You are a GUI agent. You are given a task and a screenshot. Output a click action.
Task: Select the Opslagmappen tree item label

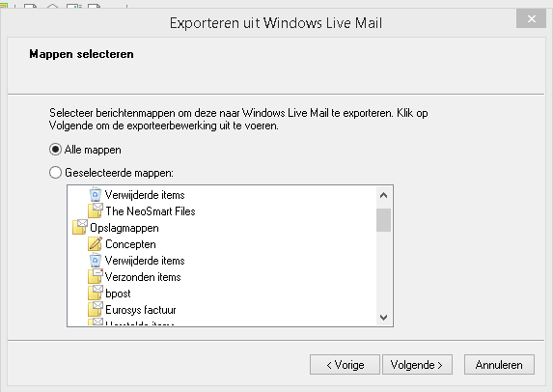pos(124,228)
